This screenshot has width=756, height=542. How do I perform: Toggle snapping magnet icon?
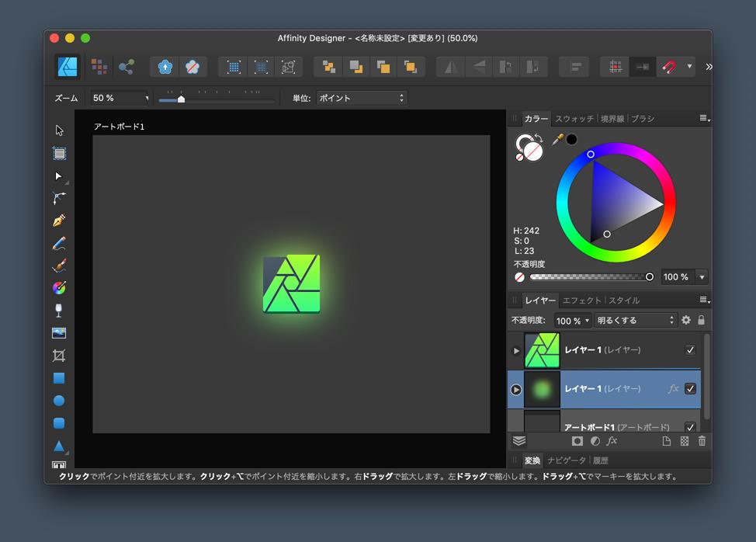click(669, 67)
